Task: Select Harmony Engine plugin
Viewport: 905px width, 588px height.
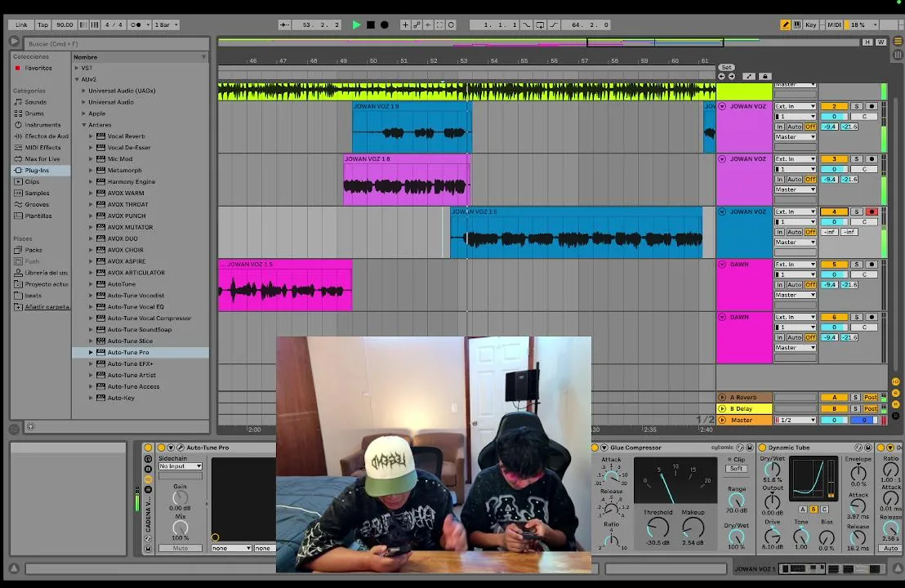Action: click(x=131, y=182)
